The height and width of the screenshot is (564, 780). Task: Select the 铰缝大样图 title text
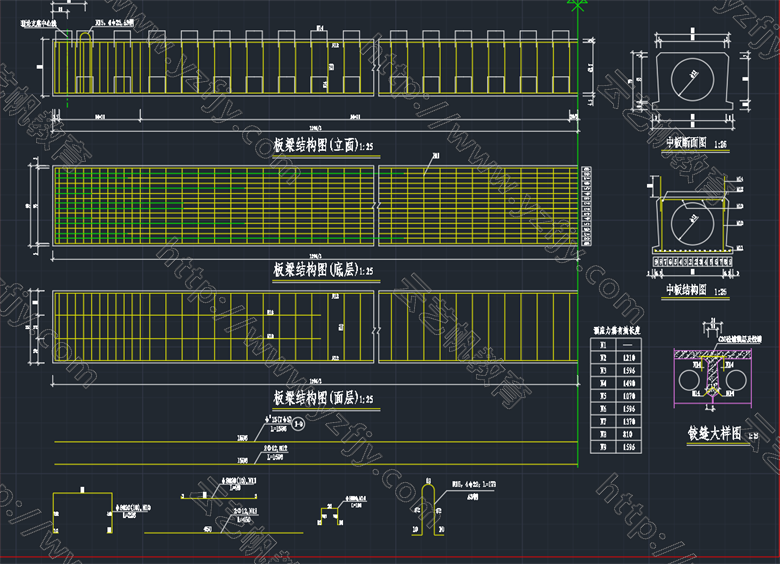point(714,433)
